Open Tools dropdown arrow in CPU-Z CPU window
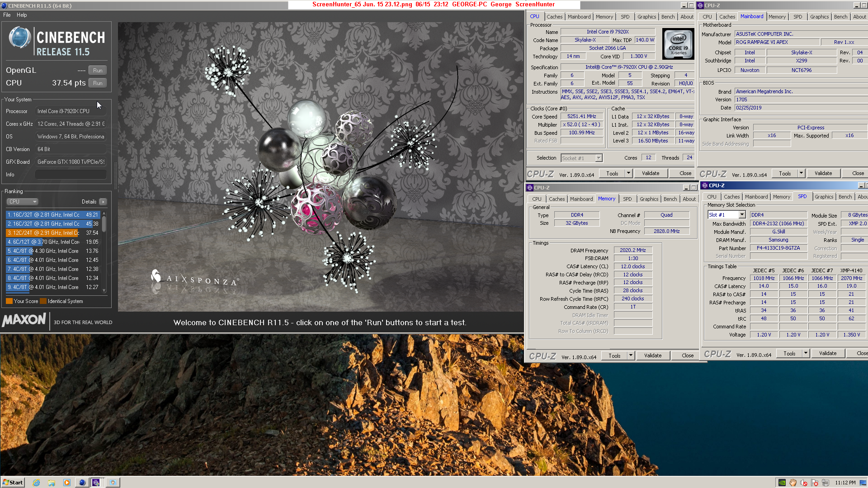Screen dimensions: 868x488 628,173
